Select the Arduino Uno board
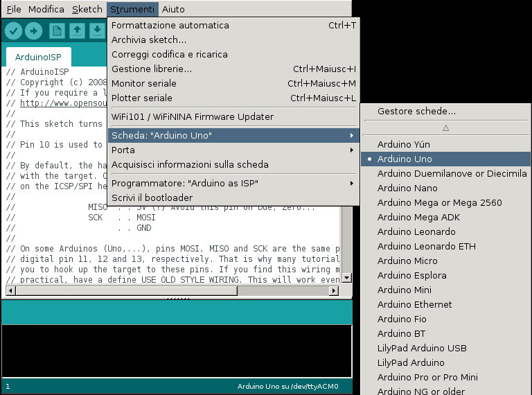 (446, 159)
